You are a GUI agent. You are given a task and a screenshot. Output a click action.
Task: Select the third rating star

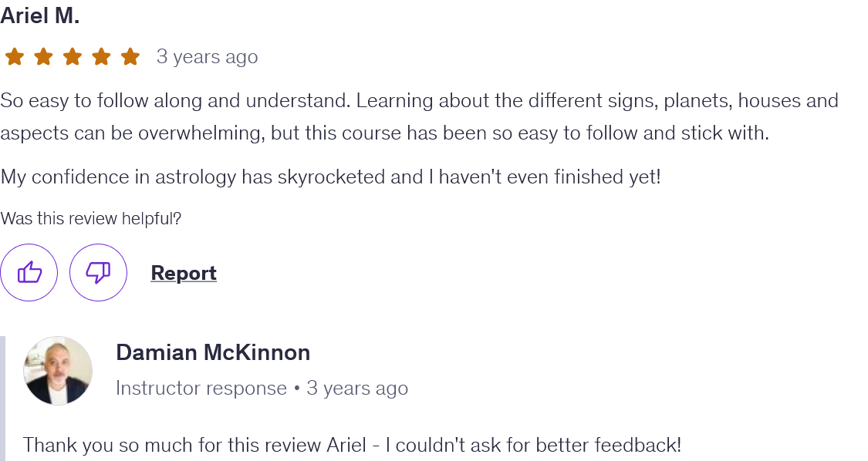[72, 56]
